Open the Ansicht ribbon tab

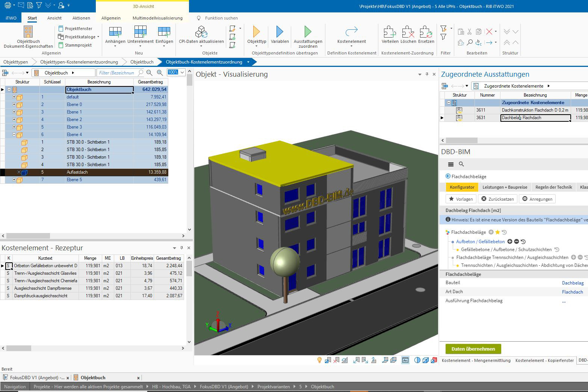(54, 18)
